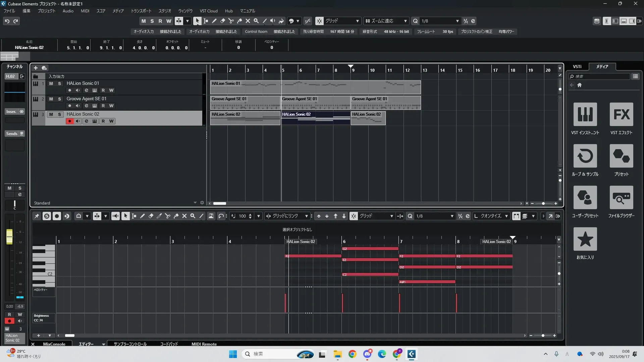Mute the HALion Sonic 01 track
The width and height of the screenshot is (644, 362).
coord(51,83)
